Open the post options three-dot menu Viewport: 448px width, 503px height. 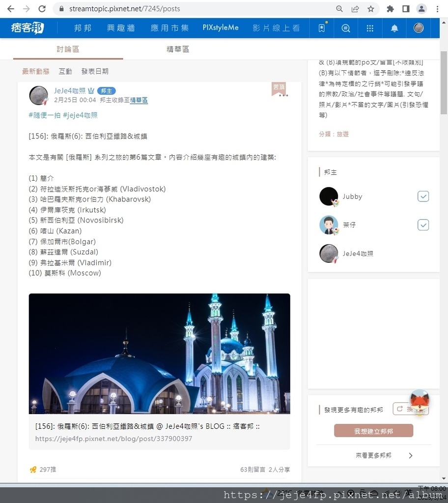[283, 95]
